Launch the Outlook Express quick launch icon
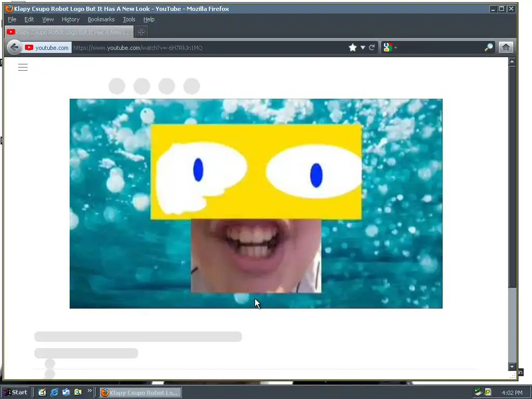Image resolution: width=532 pixels, height=399 pixels. (x=66, y=392)
